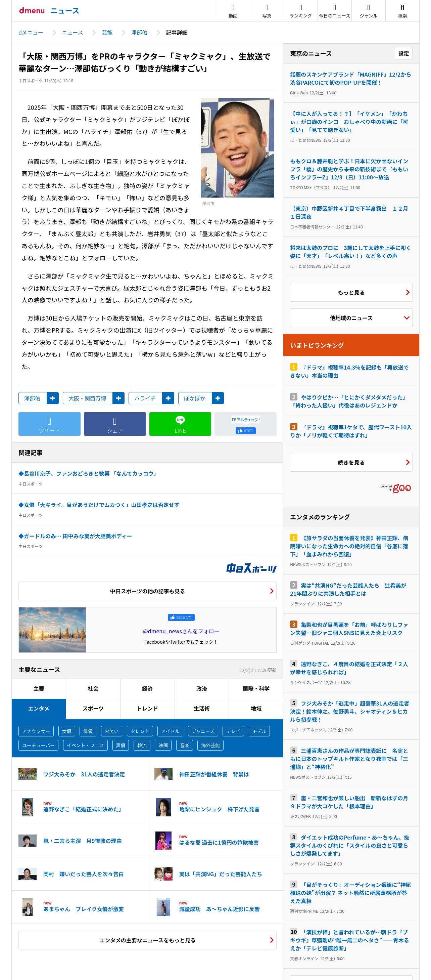Click Facebook like button showing 17万

click(x=181, y=617)
